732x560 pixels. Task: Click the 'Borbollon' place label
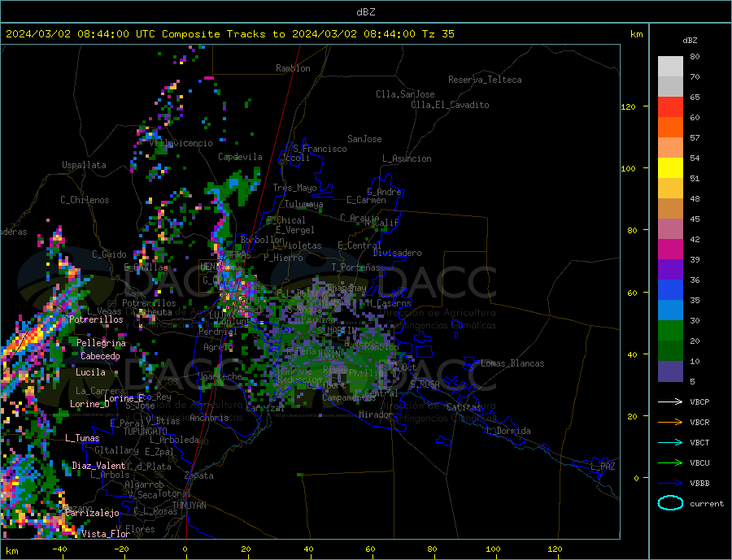point(263,240)
